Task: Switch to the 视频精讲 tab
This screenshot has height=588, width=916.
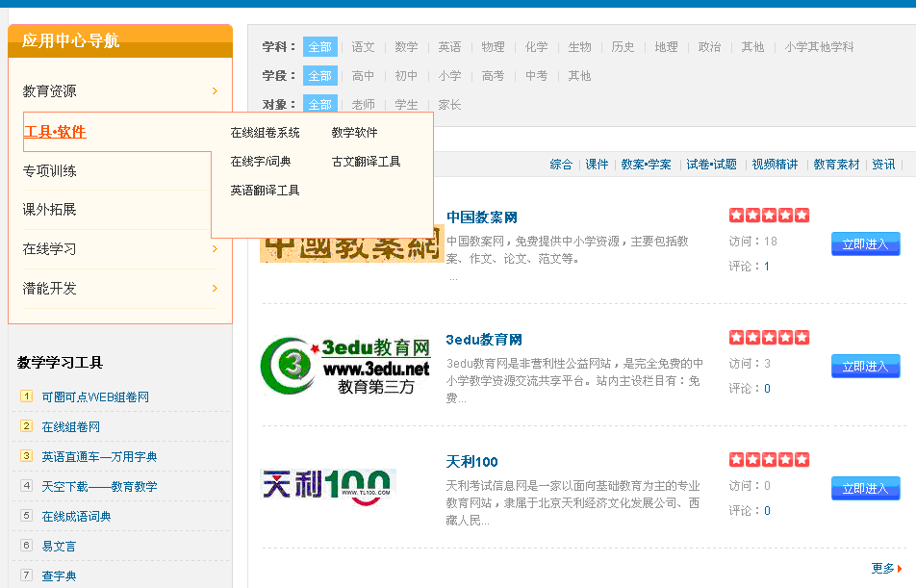Action: 775,165
